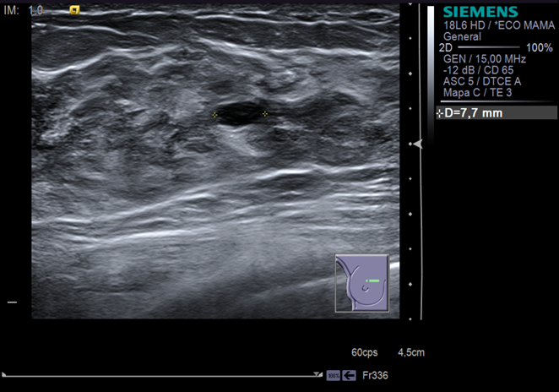The width and height of the screenshot is (559, 392).
Task: Click the right measurement caliper cross
Action: (x=265, y=114)
